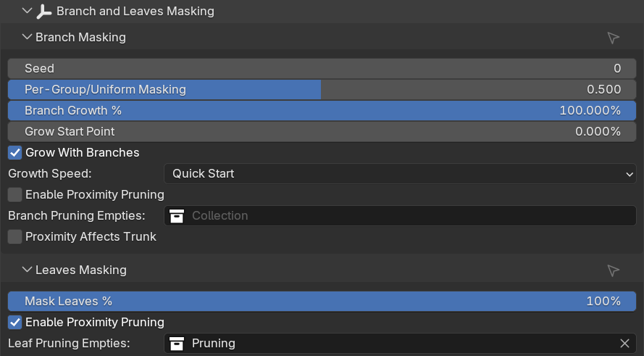Click the cursor icon beside Leaves Masking

(x=613, y=270)
